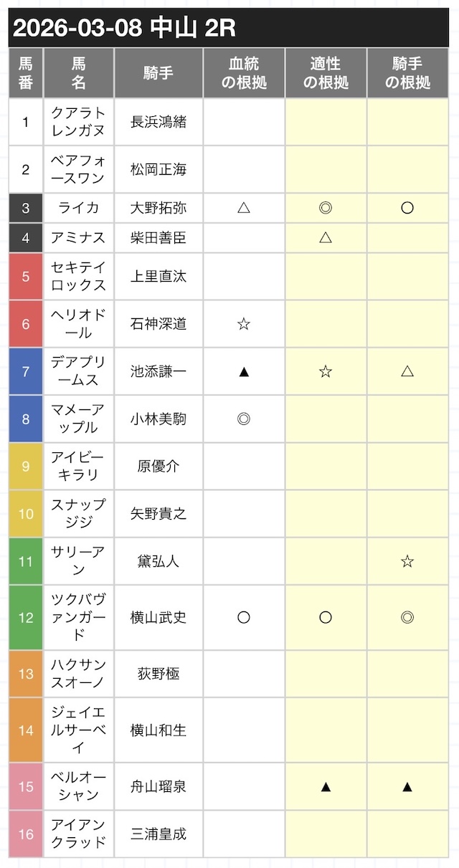The width and height of the screenshot is (459, 868).
Task: Click the double circle in ツクバヴァンガード's 騎手の根拠 cell
Action: click(x=407, y=617)
